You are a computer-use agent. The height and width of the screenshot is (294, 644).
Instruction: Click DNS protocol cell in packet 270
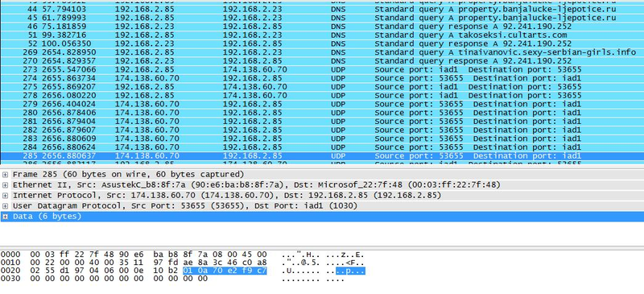(338, 61)
